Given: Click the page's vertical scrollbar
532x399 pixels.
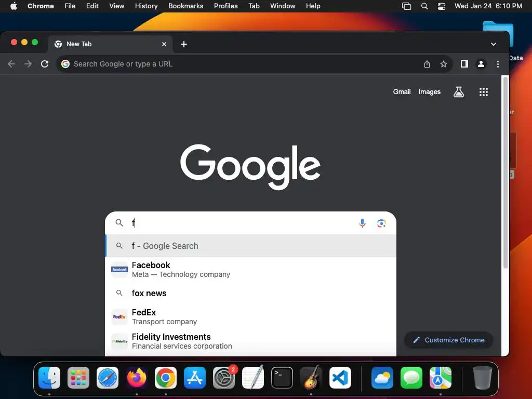Looking at the screenshot, I should (x=506, y=173).
